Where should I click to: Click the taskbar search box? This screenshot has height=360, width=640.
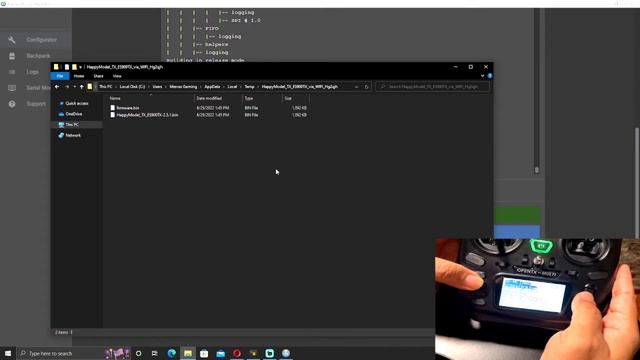pyautogui.click(x=60, y=353)
